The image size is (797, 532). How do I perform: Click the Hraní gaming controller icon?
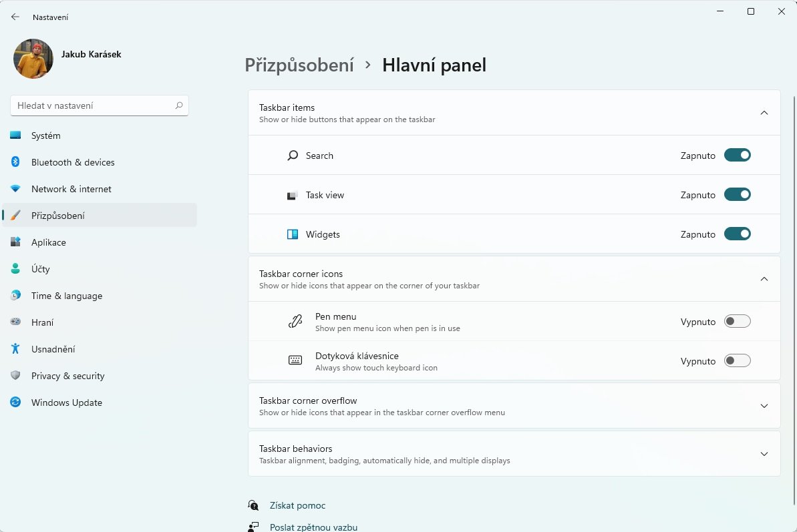pyautogui.click(x=15, y=322)
